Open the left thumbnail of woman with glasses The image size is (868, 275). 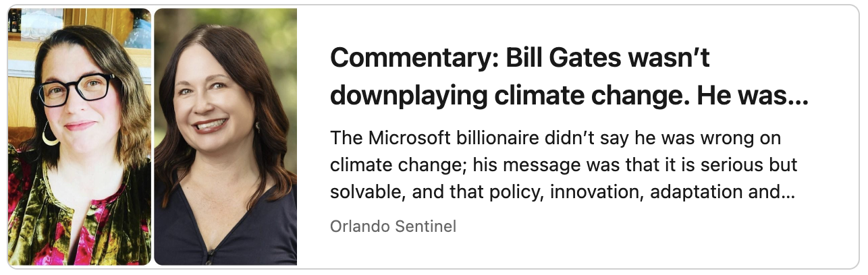coord(79,137)
